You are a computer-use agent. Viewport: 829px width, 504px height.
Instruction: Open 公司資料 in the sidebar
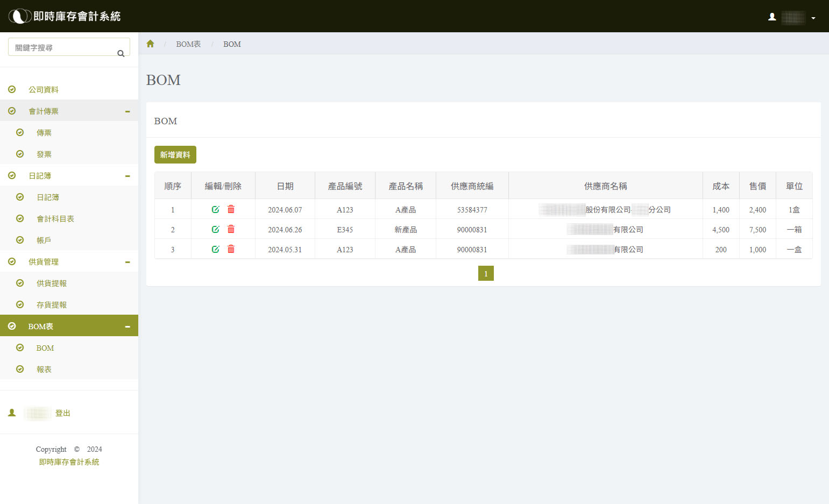[44, 90]
